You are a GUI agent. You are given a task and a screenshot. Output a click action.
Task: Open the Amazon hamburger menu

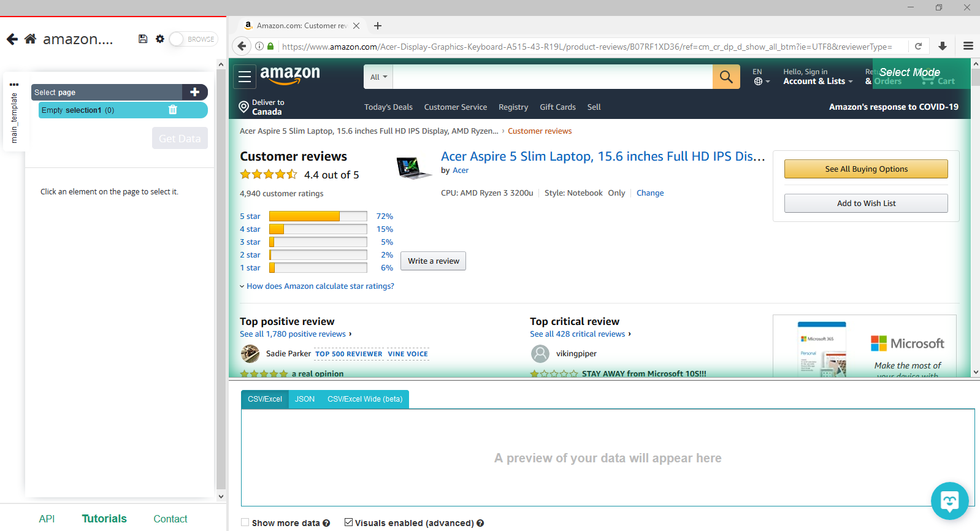245,77
